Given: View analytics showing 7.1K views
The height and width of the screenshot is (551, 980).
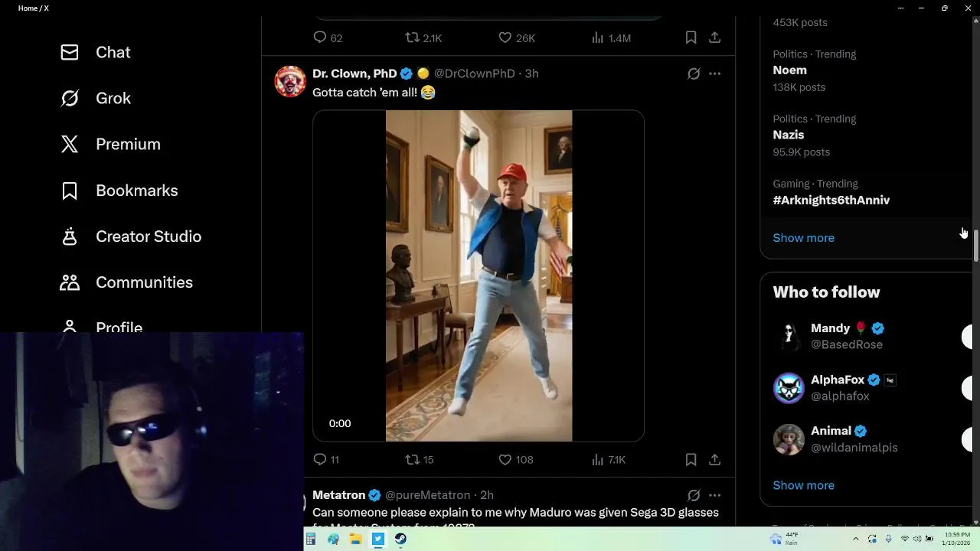Looking at the screenshot, I should click(x=609, y=459).
